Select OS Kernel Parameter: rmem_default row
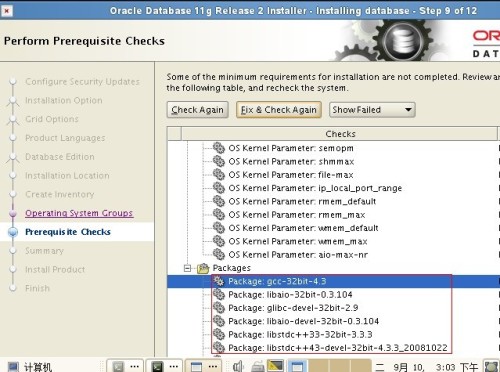Image resolution: width=500 pixels, height=372 pixels. tap(302, 201)
